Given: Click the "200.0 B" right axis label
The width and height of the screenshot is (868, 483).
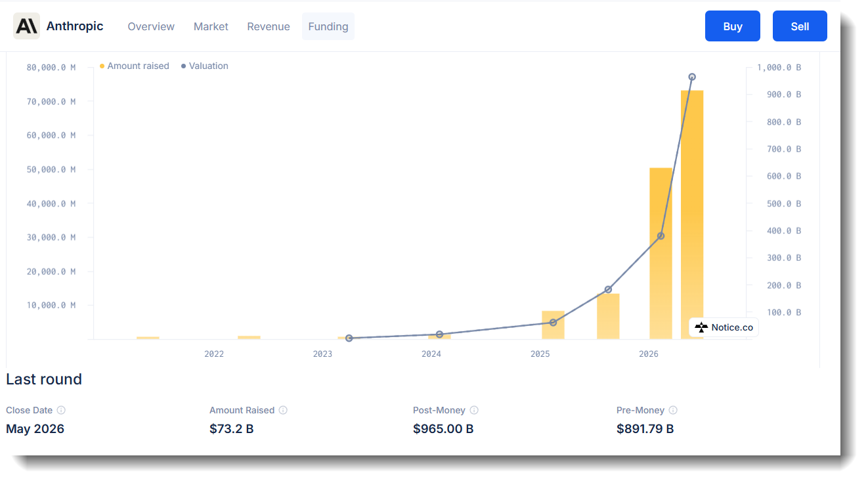Looking at the screenshot, I should tap(784, 285).
